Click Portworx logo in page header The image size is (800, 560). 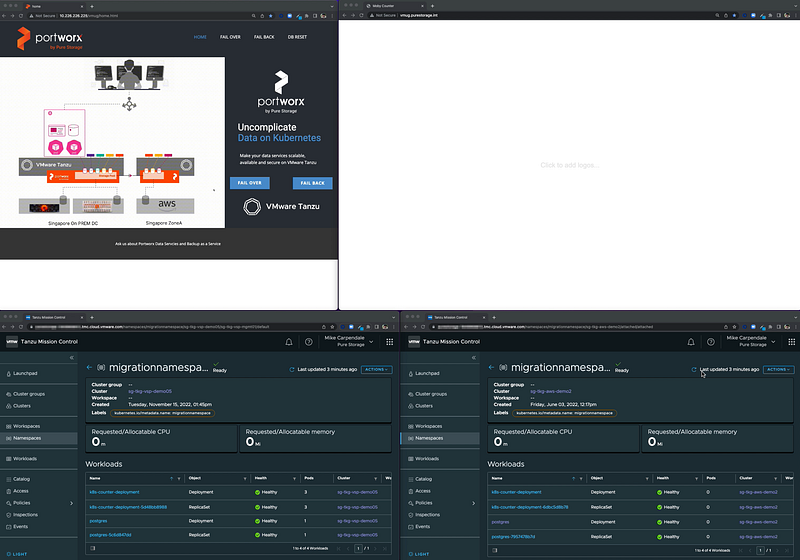[49, 39]
